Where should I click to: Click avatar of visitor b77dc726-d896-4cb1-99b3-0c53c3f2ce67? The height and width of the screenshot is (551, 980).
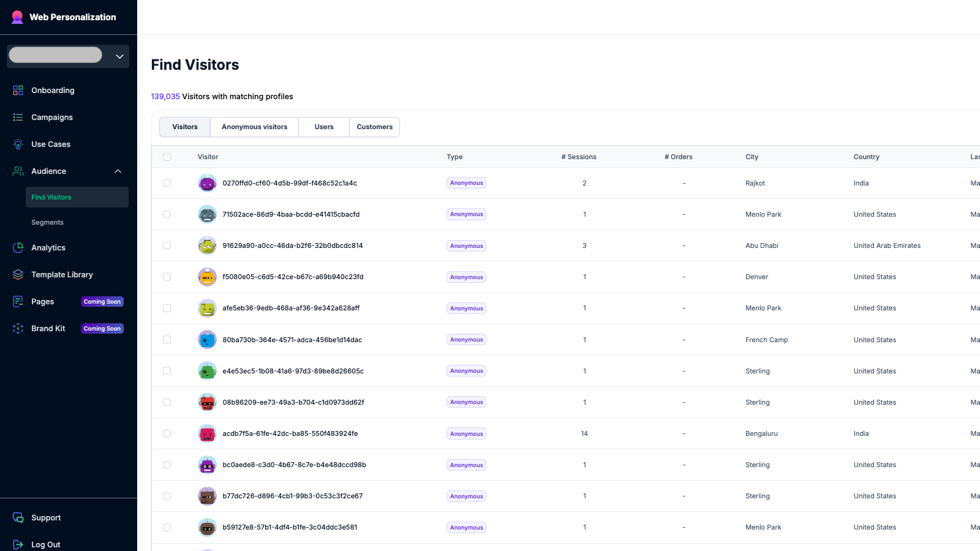208,496
